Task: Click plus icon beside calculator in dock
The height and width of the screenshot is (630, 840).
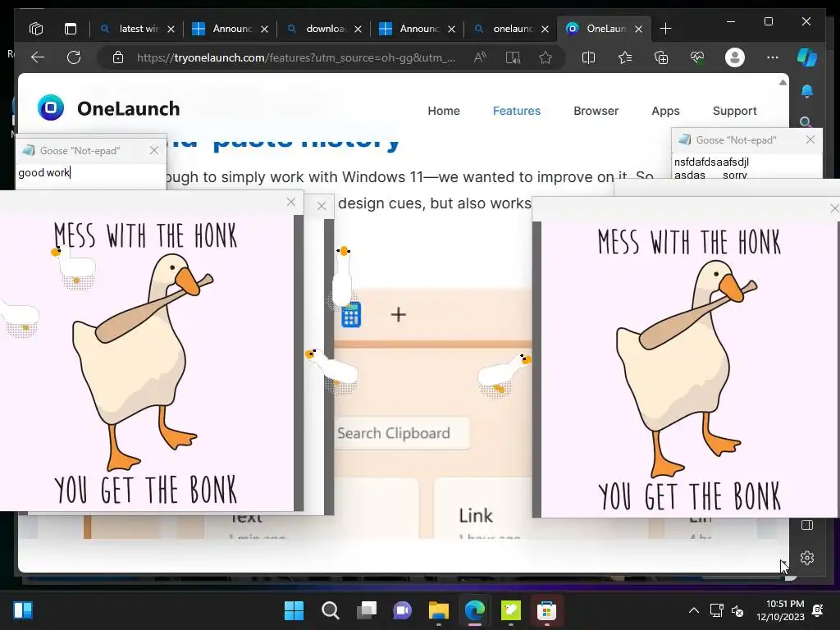Action: pyautogui.click(x=398, y=314)
